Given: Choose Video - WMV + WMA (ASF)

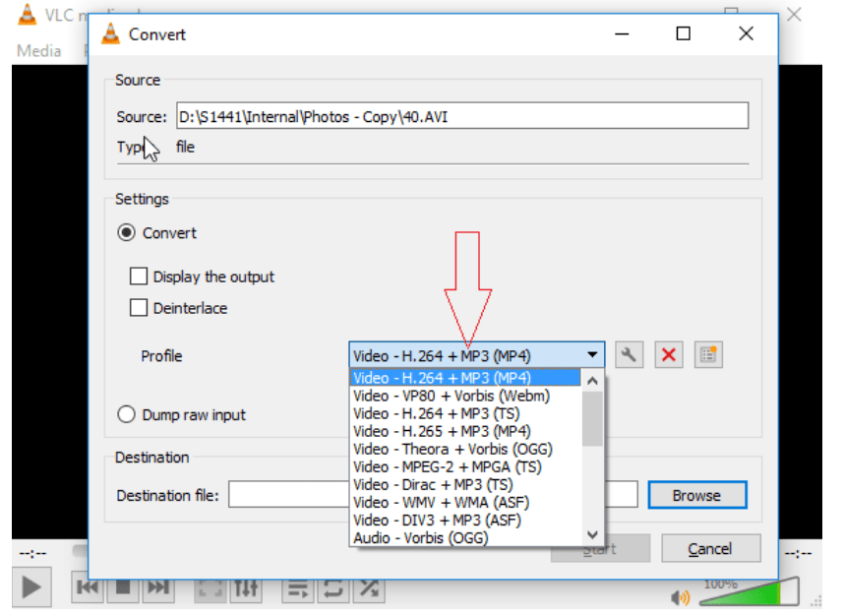Looking at the screenshot, I should [465, 503].
